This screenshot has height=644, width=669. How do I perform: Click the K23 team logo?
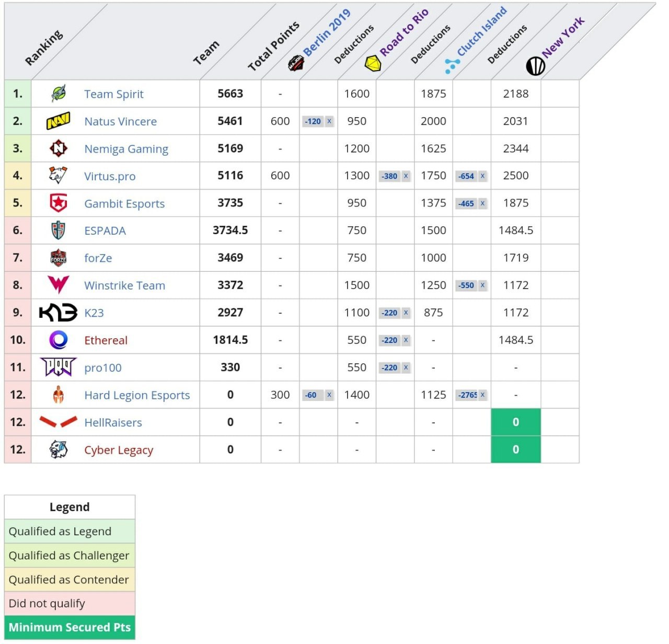point(58,313)
